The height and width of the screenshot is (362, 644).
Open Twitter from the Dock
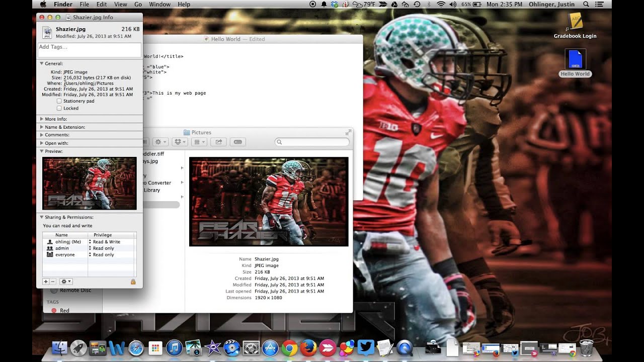point(366,348)
